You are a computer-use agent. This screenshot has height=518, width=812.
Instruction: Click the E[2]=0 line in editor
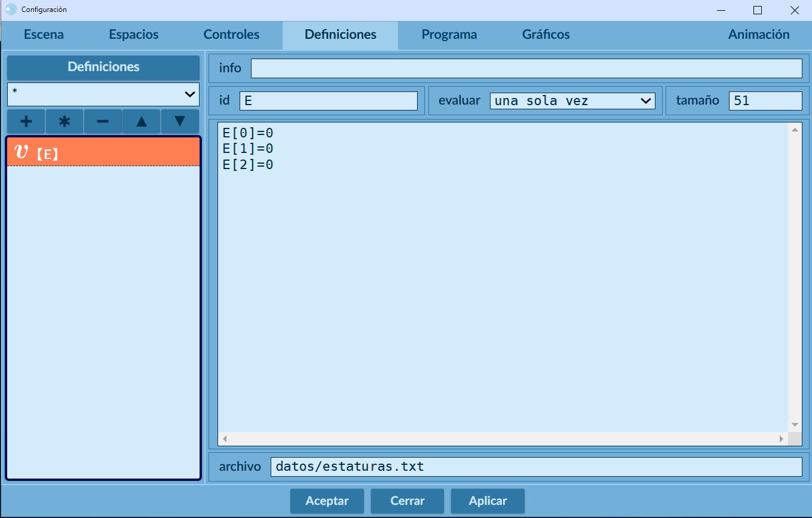pos(248,165)
